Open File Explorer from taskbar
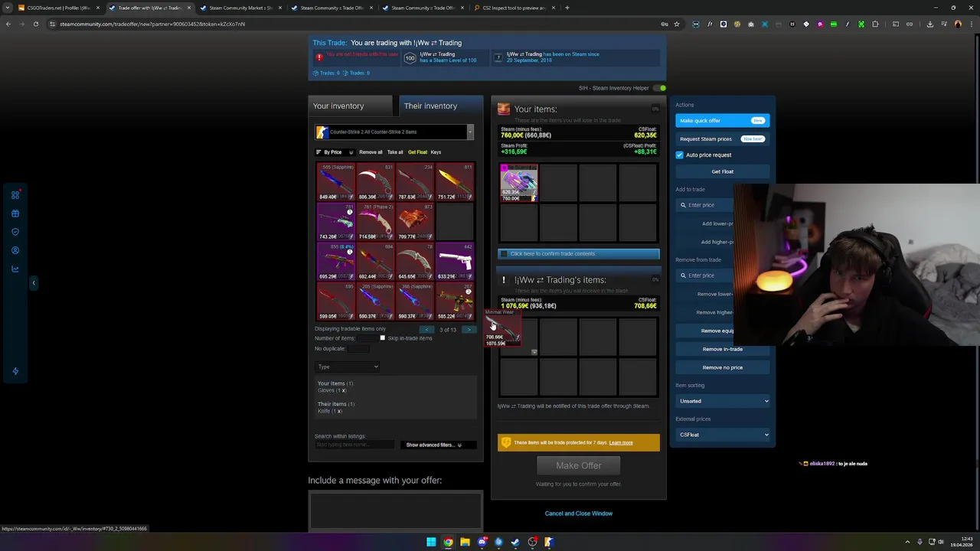 tap(465, 542)
